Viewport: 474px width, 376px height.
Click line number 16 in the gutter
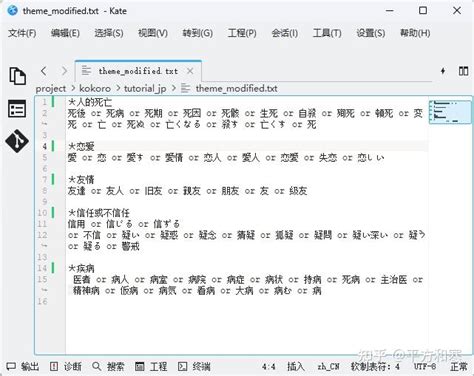pyautogui.click(x=42, y=301)
